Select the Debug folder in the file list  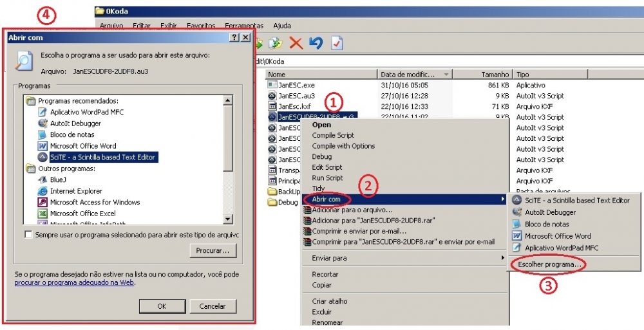(288, 203)
